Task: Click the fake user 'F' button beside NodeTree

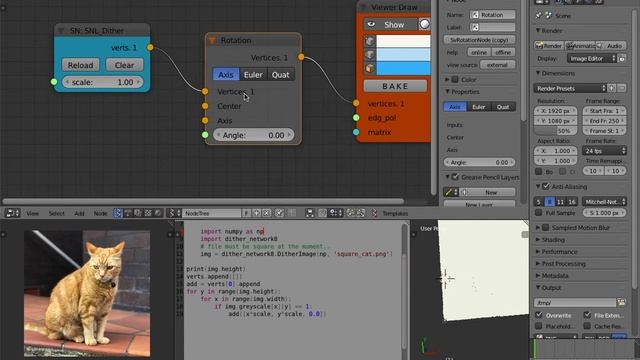Action: (x=246, y=213)
